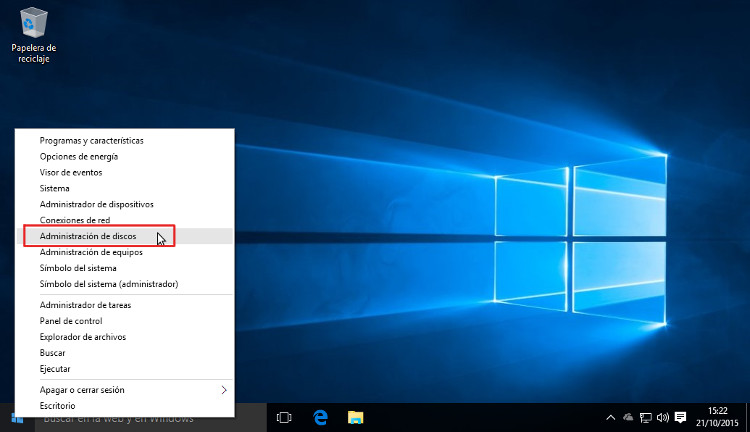Open Administrador de dispositivos

click(x=124, y=204)
